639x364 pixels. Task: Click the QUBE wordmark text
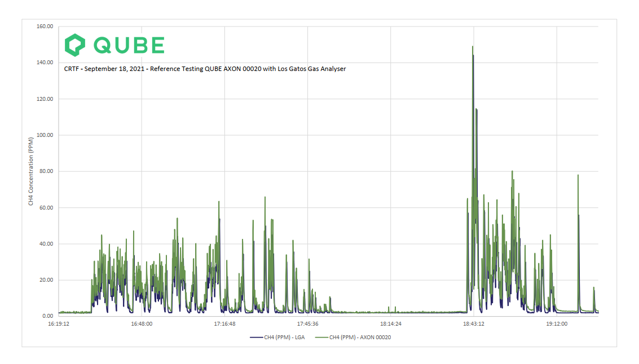pyautogui.click(x=129, y=45)
